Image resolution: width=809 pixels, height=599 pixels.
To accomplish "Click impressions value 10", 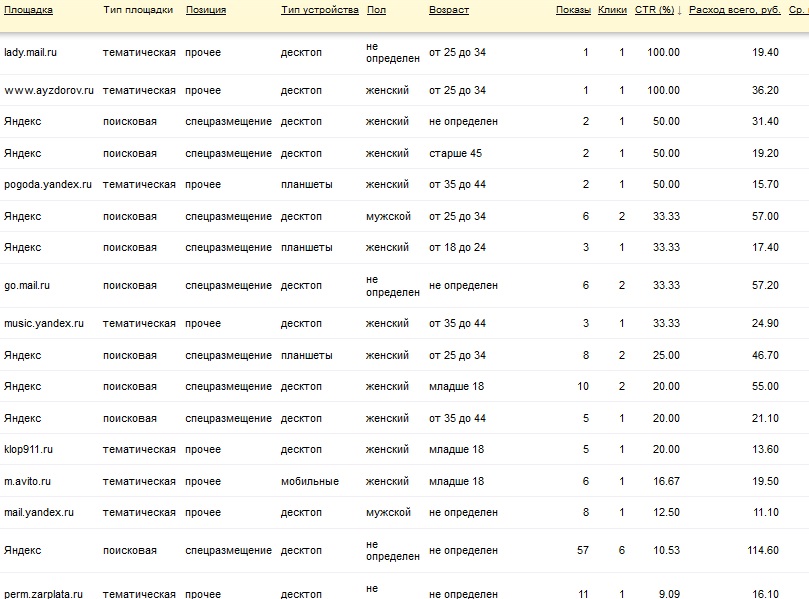I will (583, 386).
